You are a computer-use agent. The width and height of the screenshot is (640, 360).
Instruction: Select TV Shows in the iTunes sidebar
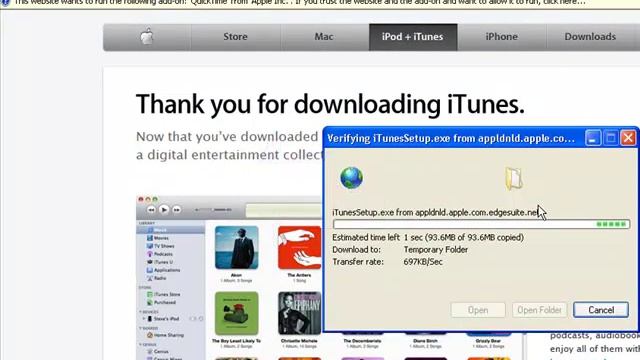coord(160,246)
